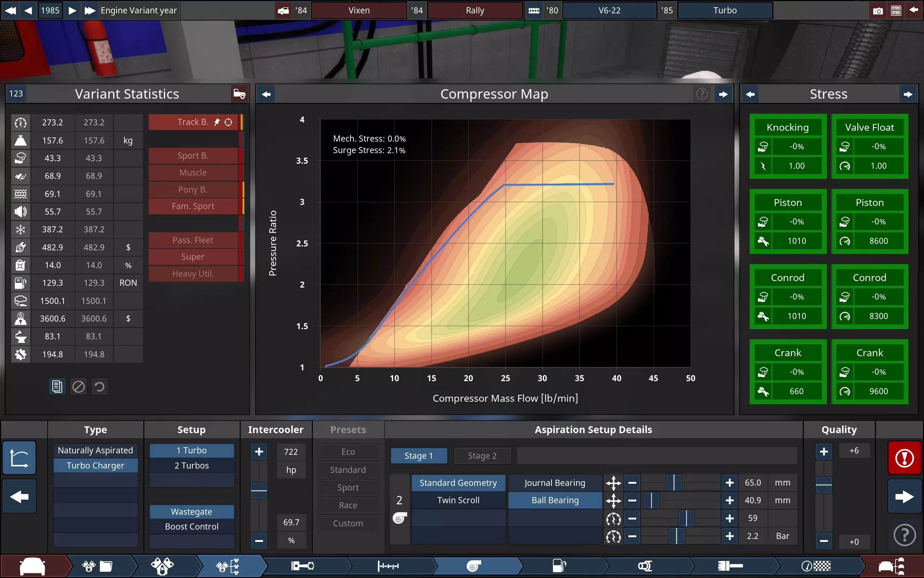Image resolution: width=924 pixels, height=578 pixels.
Task: Choose the 2 Turbos setup
Action: click(192, 466)
